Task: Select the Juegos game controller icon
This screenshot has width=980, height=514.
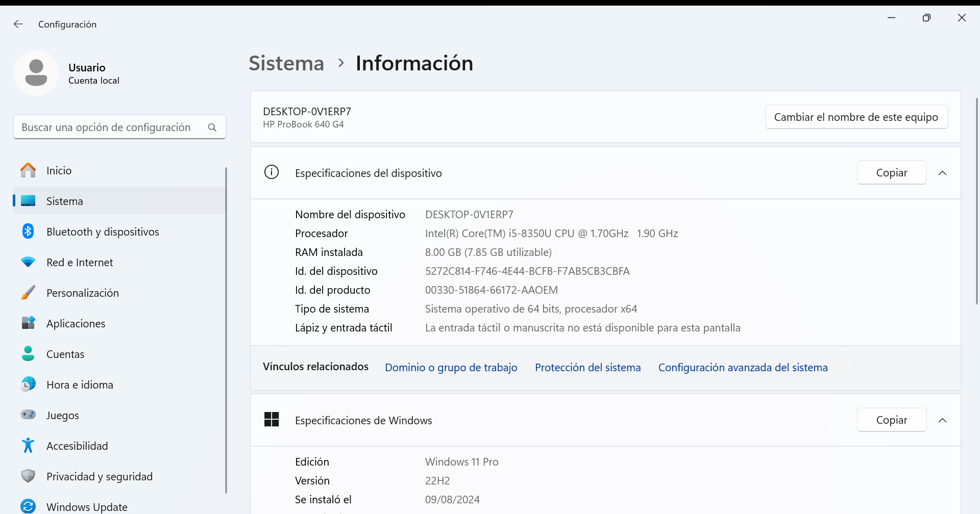Action: click(28, 415)
